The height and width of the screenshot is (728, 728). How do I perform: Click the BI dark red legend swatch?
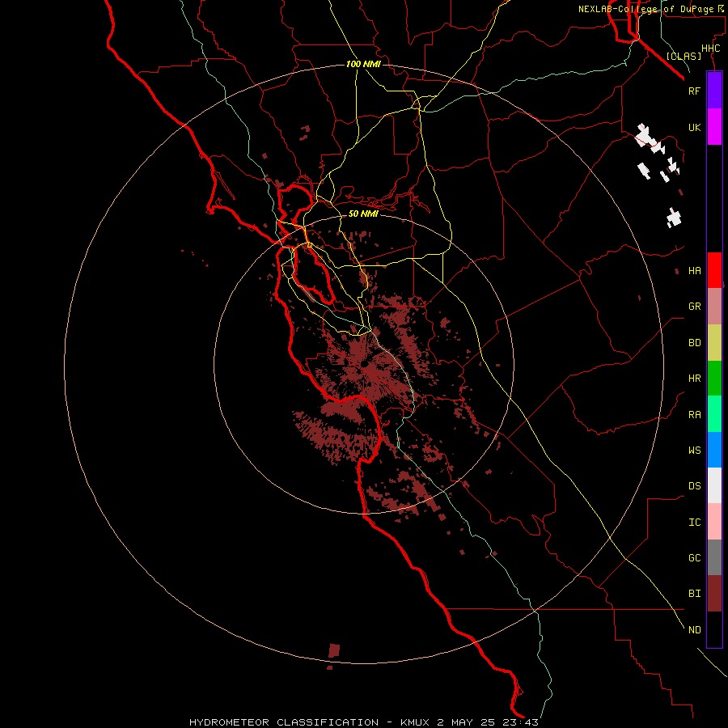coord(714,594)
